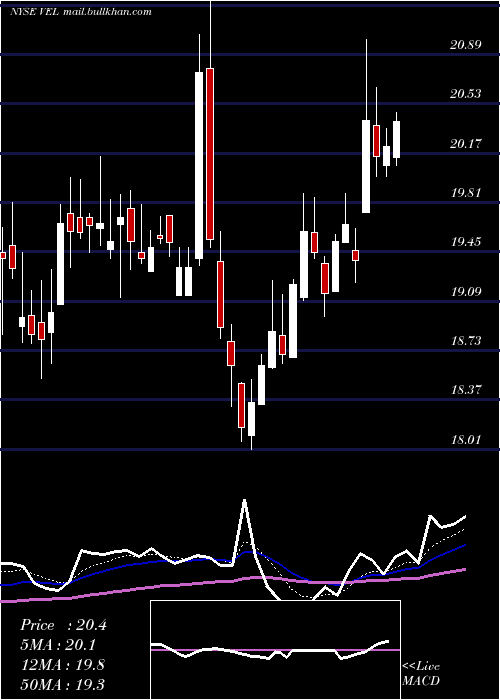The height and width of the screenshot is (700, 500).
Task: Open the MACD inset chart panel
Action: [x=275, y=650]
